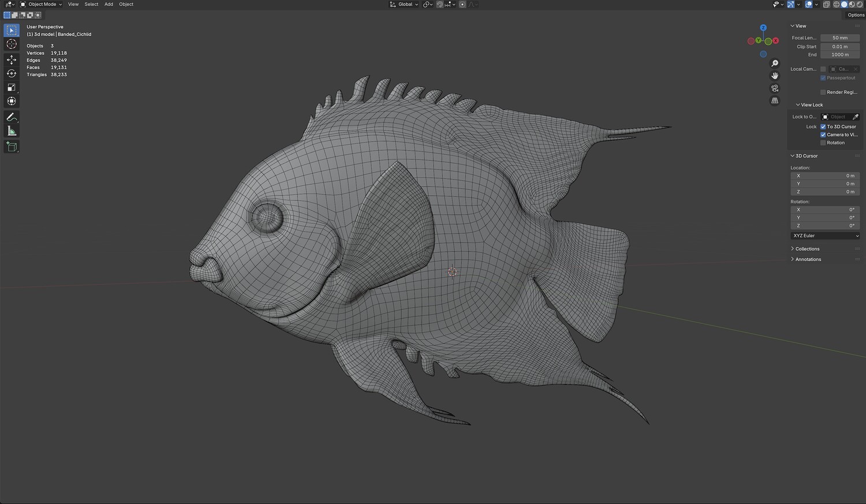The image size is (866, 504).
Task: Set selection mode to Set New
Action: point(7,15)
